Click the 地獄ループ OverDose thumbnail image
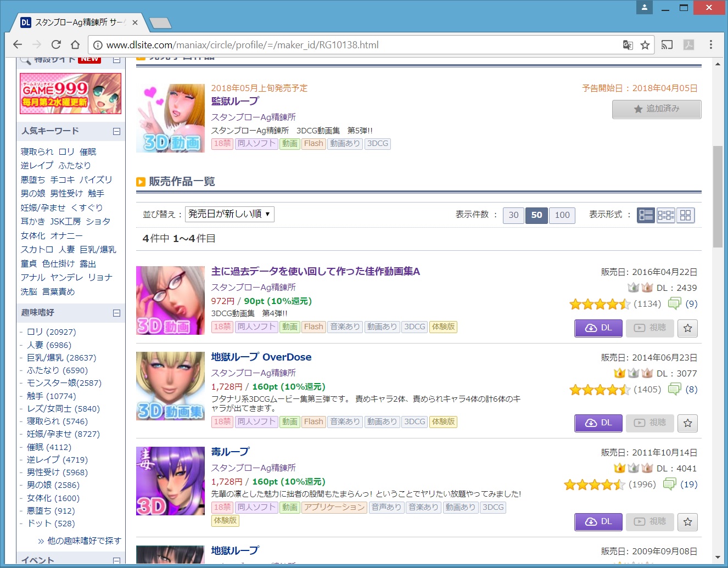Viewport: 728px width, 568px height. 170,386
